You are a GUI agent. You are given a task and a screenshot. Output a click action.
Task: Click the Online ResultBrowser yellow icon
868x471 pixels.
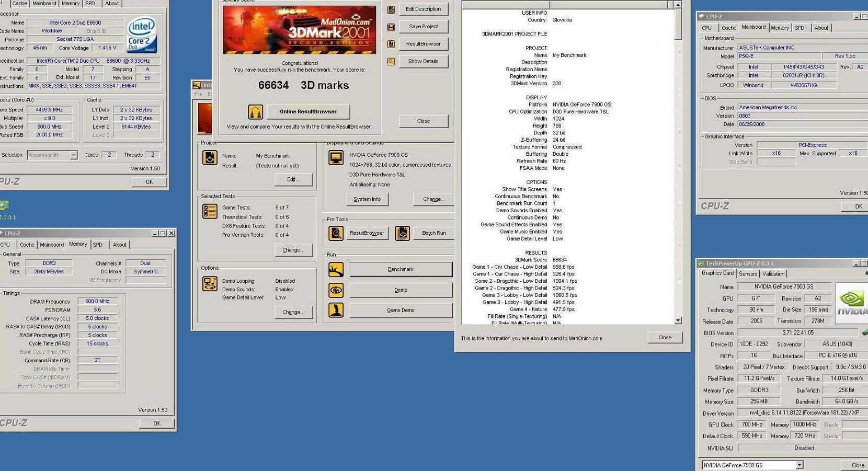tap(255, 111)
